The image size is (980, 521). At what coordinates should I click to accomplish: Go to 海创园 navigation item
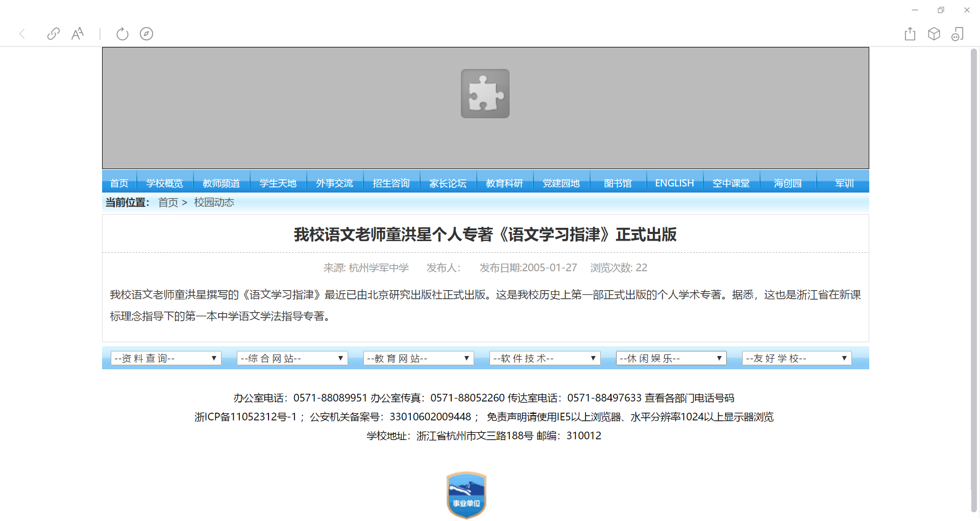click(788, 183)
